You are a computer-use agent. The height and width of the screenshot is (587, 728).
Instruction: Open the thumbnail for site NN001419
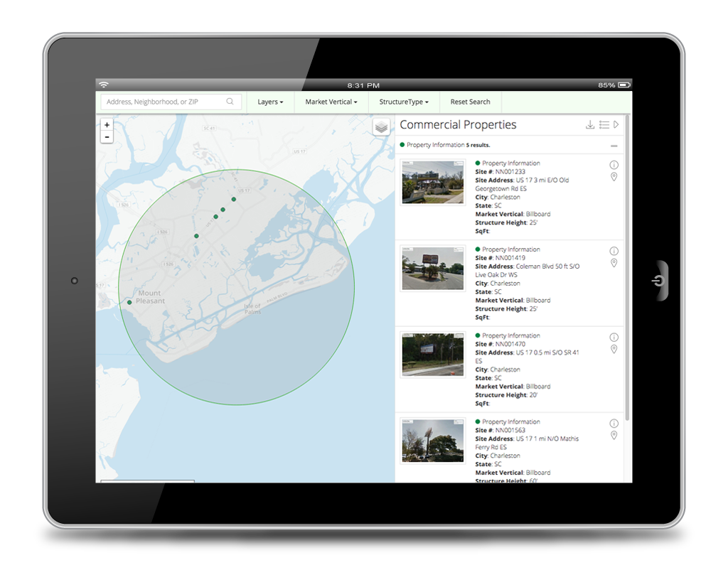click(x=433, y=268)
